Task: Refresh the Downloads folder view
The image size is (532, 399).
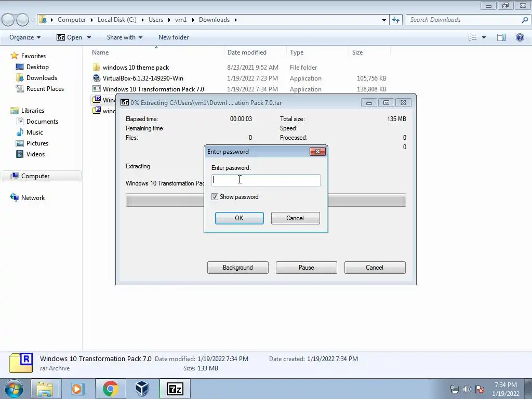Action: point(395,20)
